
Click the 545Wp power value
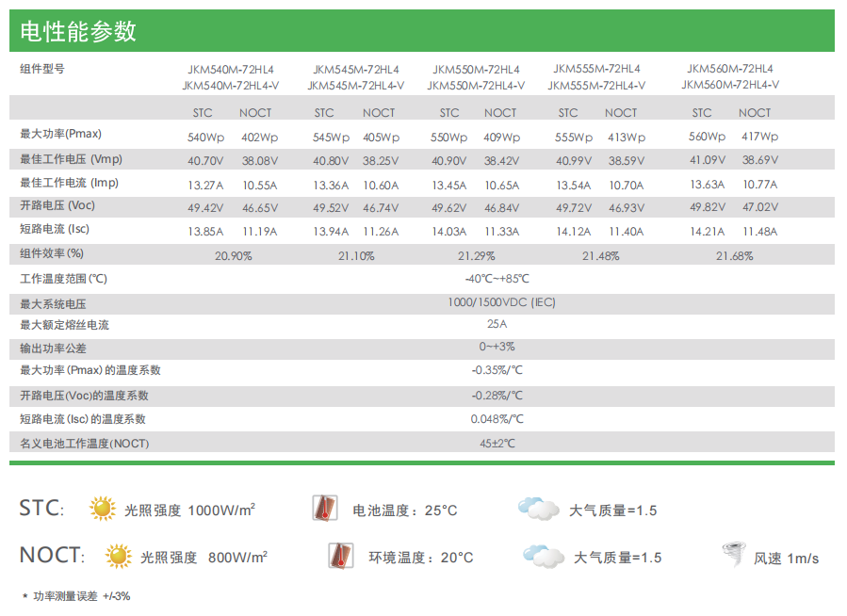[331, 138]
